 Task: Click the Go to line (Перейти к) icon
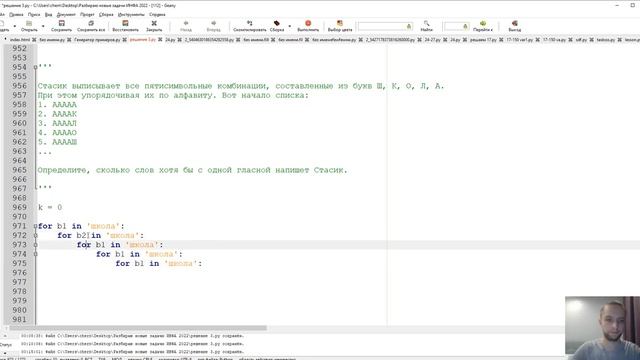tap(483, 24)
